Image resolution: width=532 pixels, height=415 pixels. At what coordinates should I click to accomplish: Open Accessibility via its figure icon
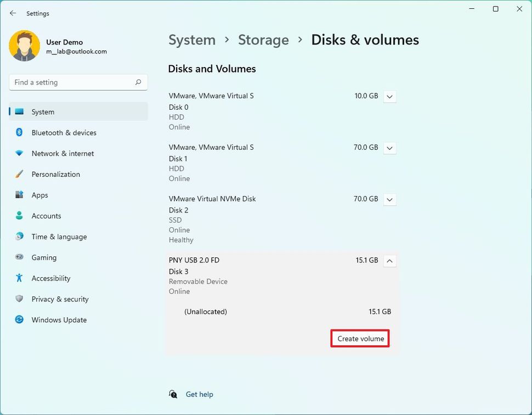[19, 278]
